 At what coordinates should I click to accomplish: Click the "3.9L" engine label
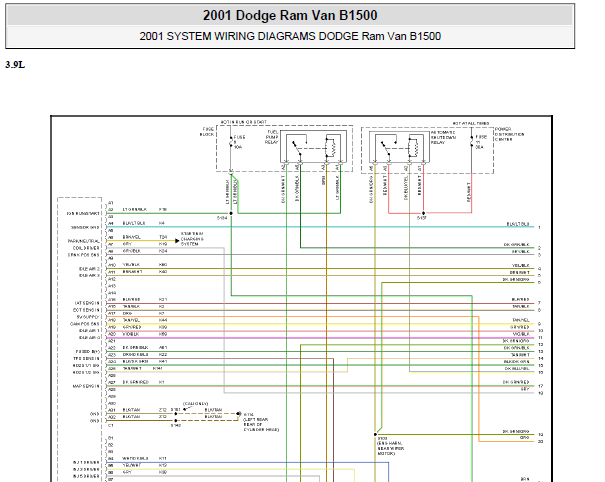click(15, 65)
